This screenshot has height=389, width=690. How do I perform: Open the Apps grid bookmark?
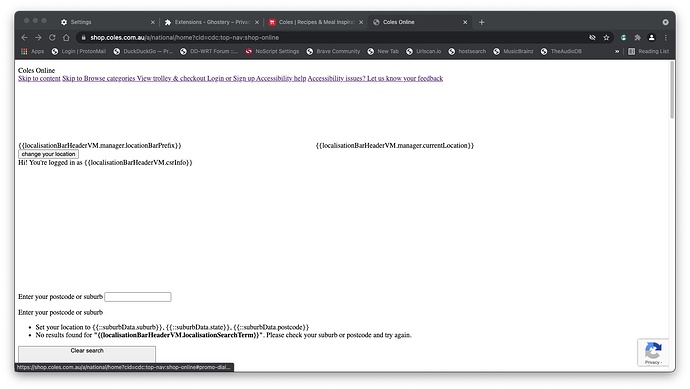click(32, 51)
